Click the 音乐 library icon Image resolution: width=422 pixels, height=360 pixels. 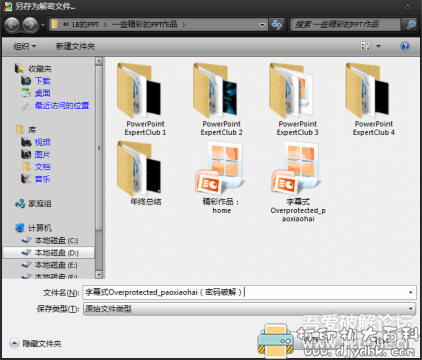click(26, 179)
